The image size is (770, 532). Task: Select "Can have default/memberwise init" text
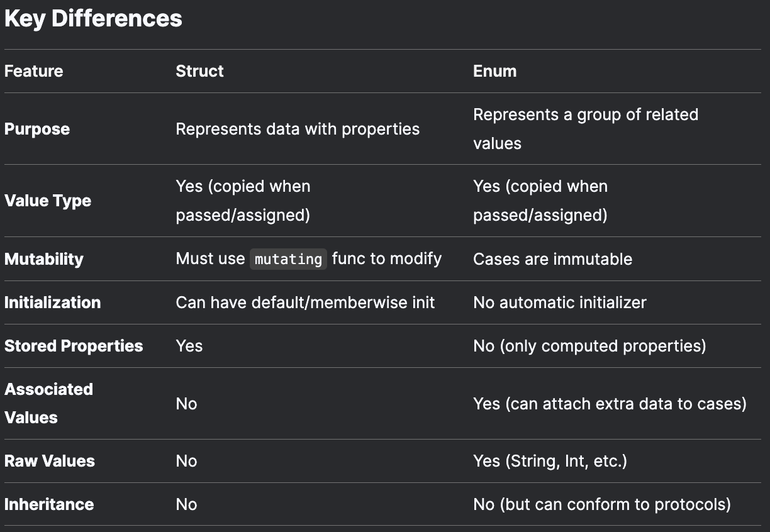pyautogui.click(x=305, y=302)
